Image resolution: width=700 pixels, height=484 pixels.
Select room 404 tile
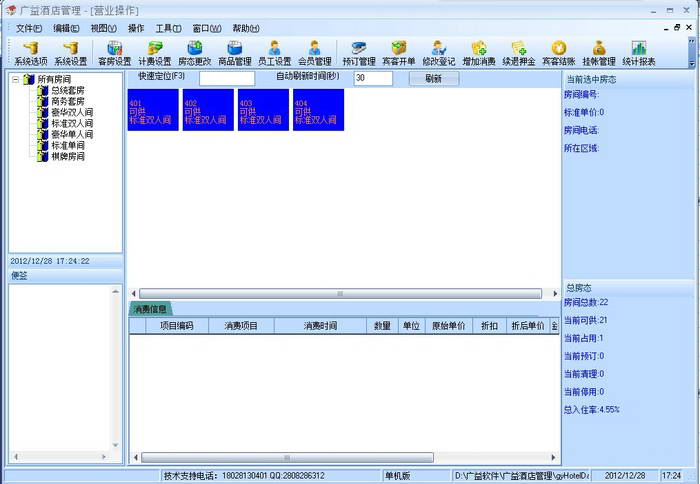point(318,110)
